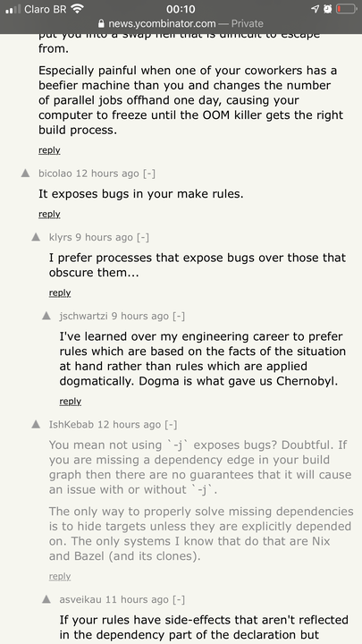Open the '9 hours ago' timestamp of klyrs

click(x=105, y=237)
